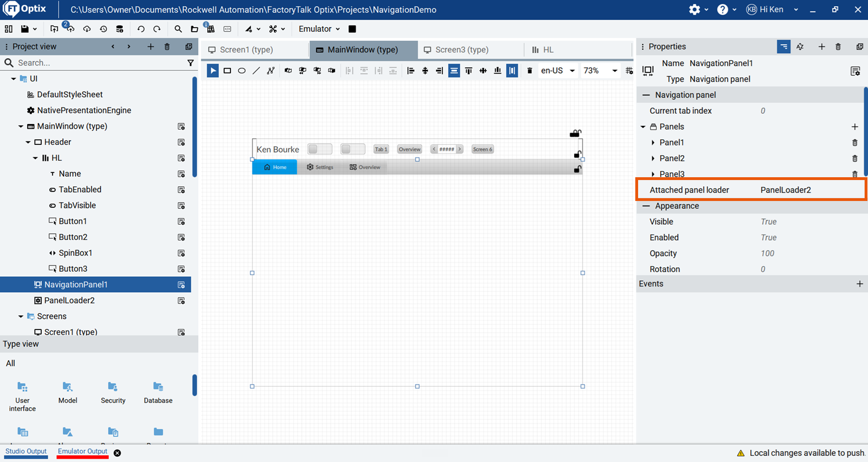Viewport: 868px width, 462px height.
Task: Click the Undo arrow in the top toolbar
Action: [x=141, y=29]
